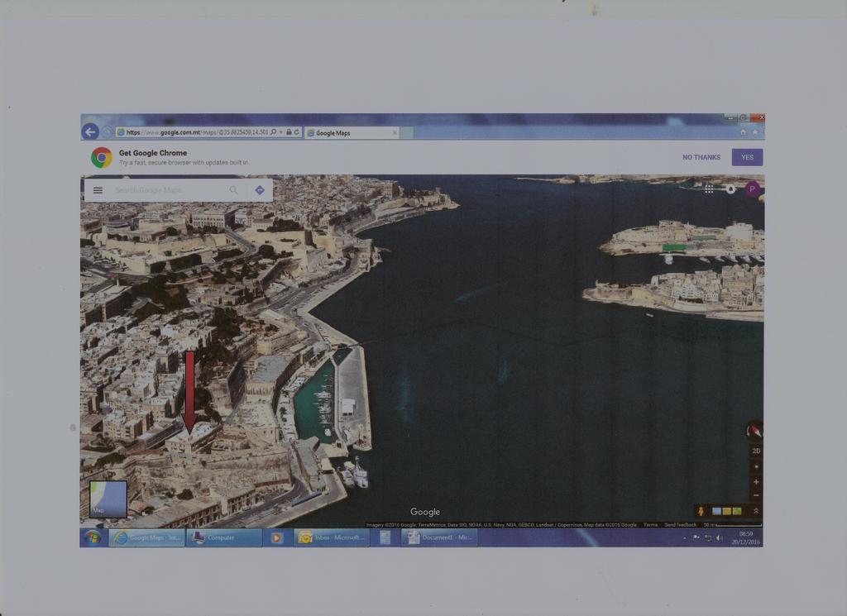Click the compass to rotate the view
Viewport: 847px width, 616px height.
pyautogui.click(x=754, y=430)
